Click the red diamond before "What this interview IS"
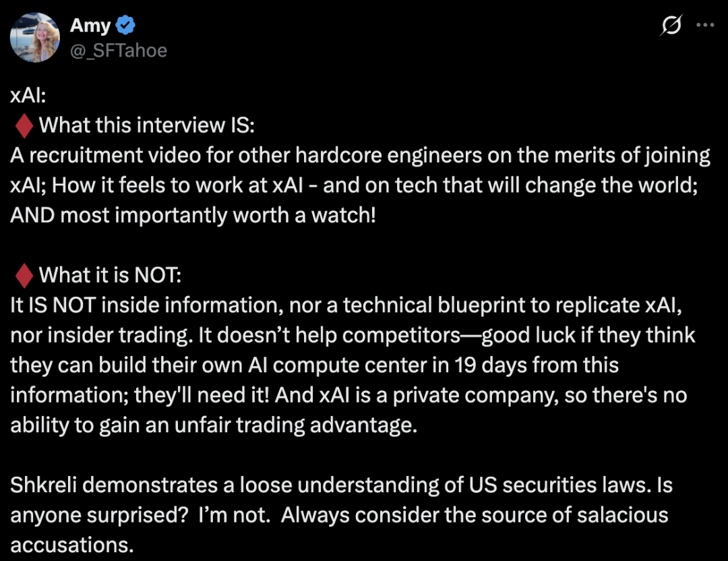728x561 pixels. [x=24, y=126]
